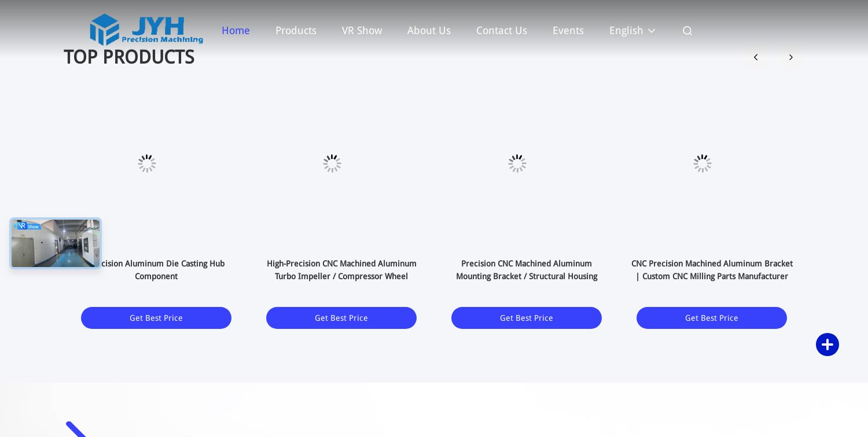Get Best Price for Mounting Bracket
This screenshot has width=868, height=437.
(527, 318)
